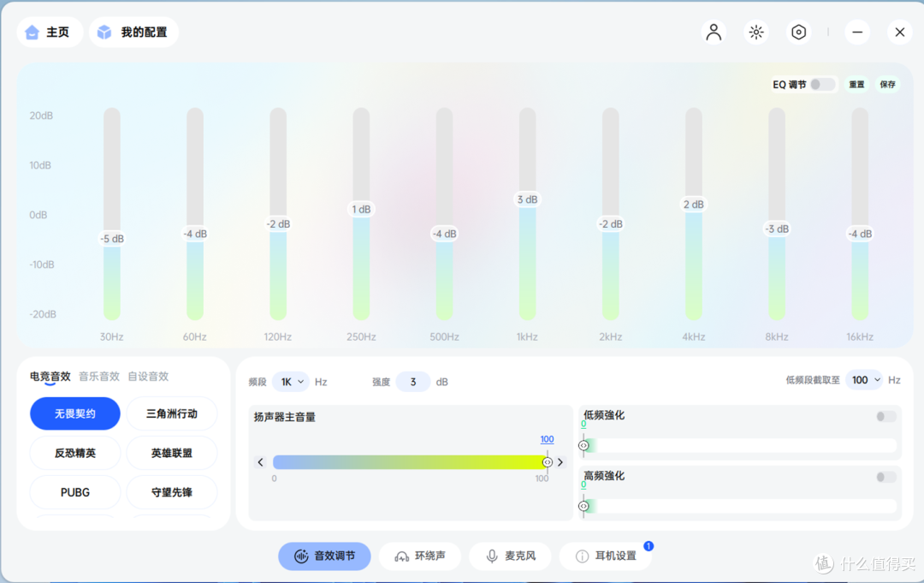This screenshot has width=924, height=583.
Task: Click the 500Hz EQ slider handle
Action: pyautogui.click(x=444, y=234)
